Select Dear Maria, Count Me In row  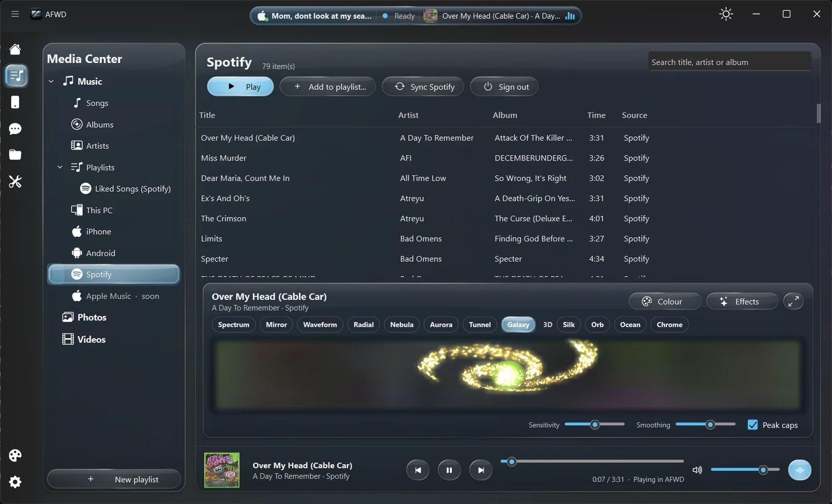click(504, 178)
